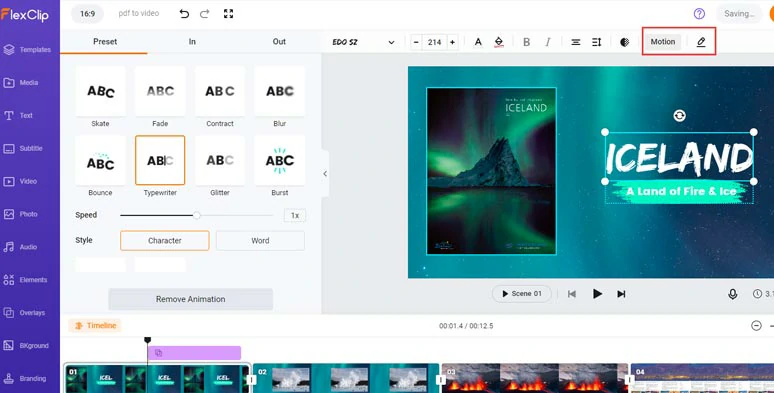Skip to the previous scene
The image size is (774, 393).
[572, 294]
